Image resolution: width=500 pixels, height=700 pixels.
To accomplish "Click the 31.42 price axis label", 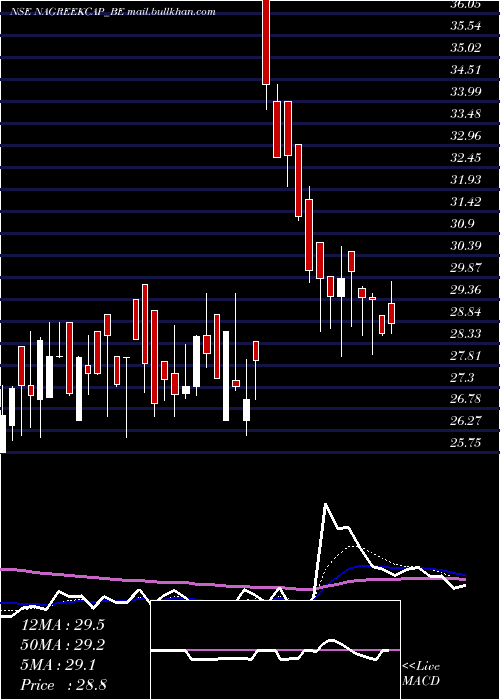I will 466,202.
